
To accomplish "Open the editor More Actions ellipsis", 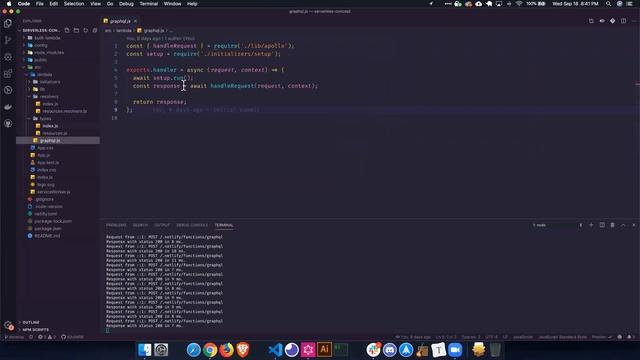I will pyautogui.click(x=633, y=21).
